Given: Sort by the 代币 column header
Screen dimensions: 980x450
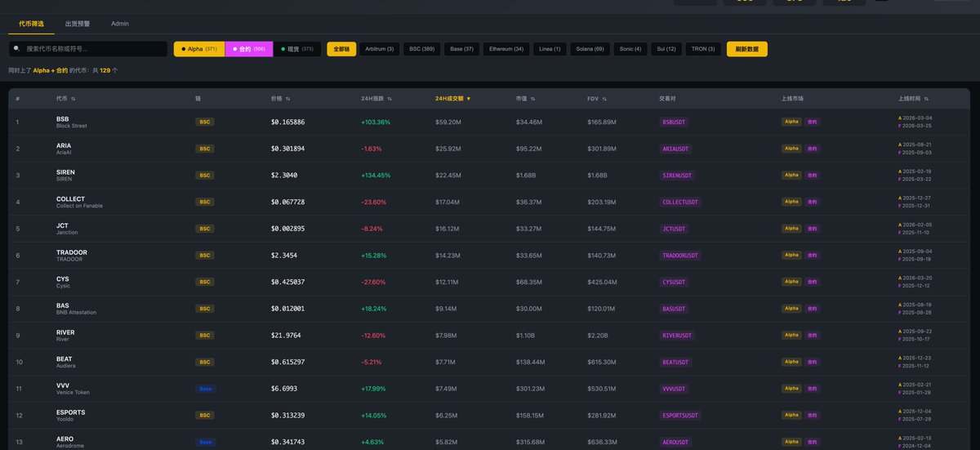Looking at the screenshot, I should (65, 98).
